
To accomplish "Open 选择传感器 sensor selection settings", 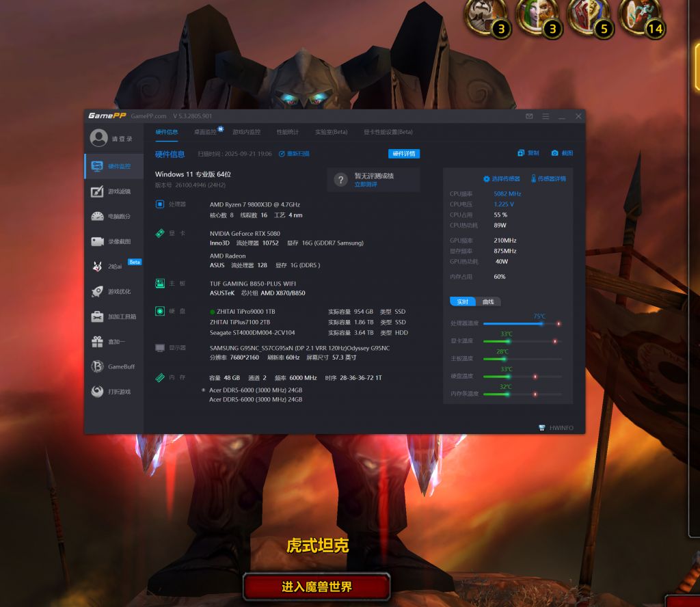I will click(x=502, y=178).
